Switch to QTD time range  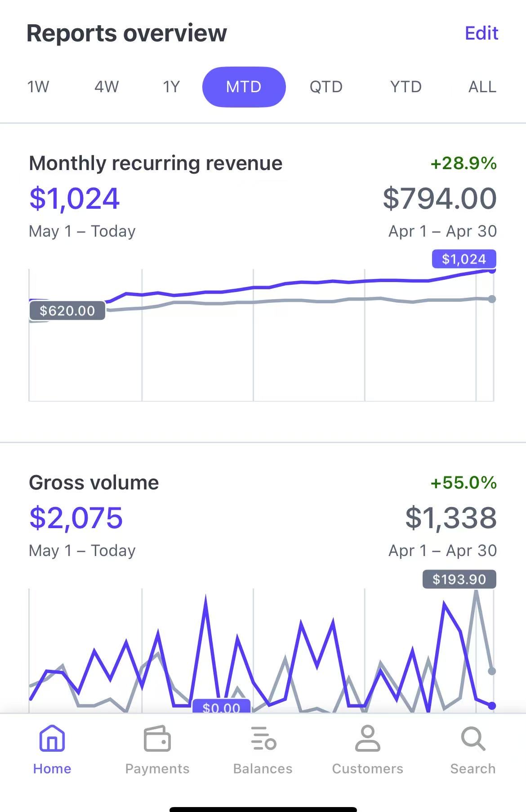326,87
